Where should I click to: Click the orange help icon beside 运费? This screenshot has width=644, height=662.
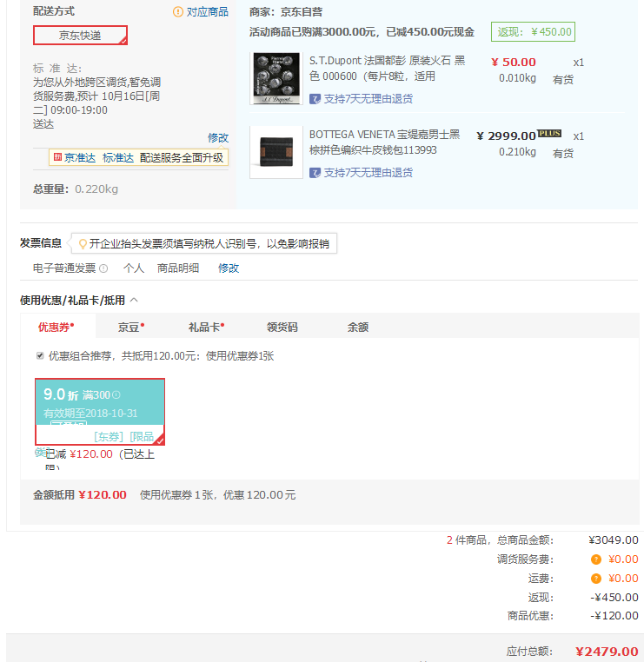tap(596, 579)
